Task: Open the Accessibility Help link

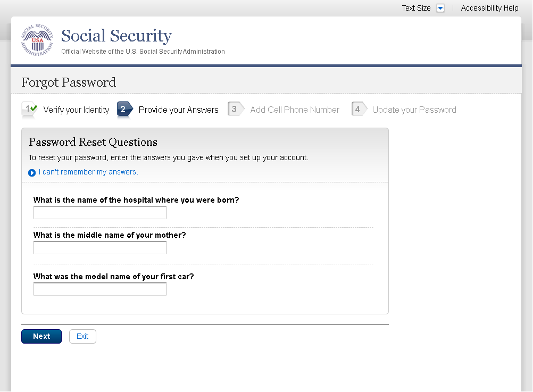Action: (489, 8)
